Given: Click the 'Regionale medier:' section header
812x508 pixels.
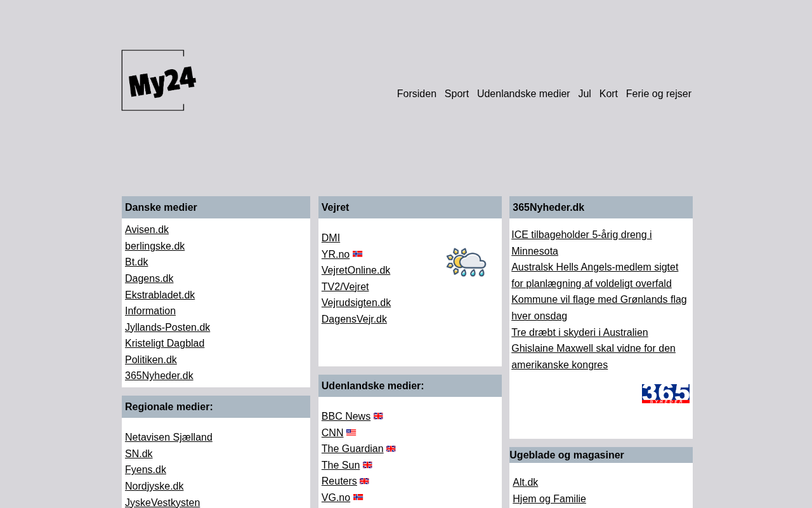Looking at the screenshot, I should [216, 406].
